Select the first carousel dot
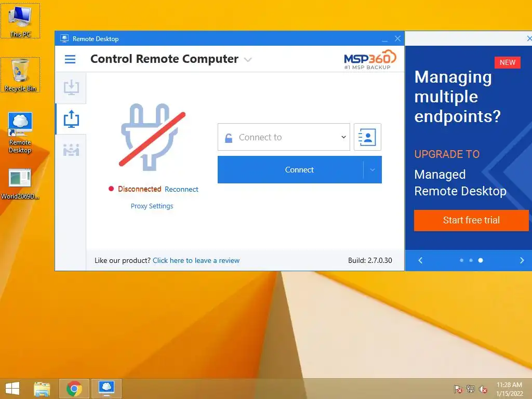Screen dimensions: 532x399 (x=461, y=260)
